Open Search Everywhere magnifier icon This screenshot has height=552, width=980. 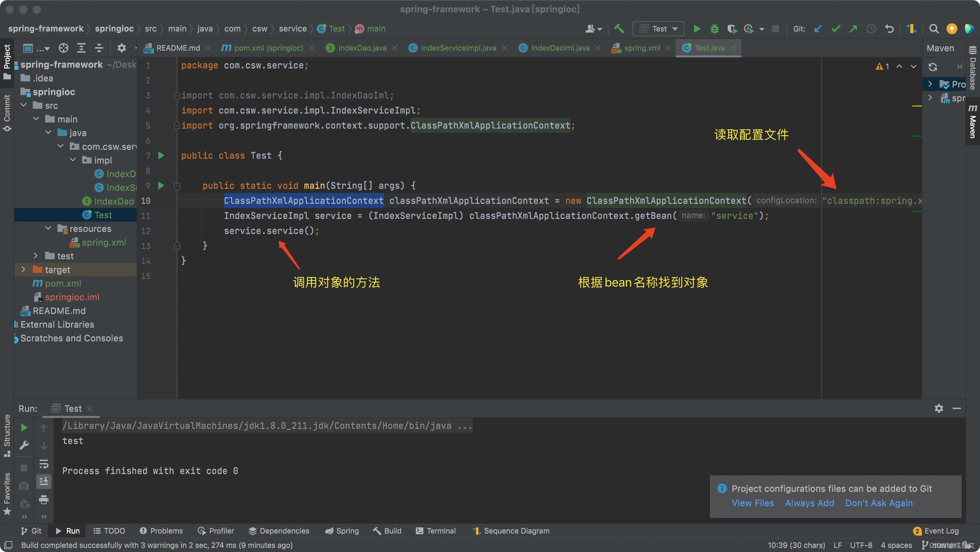tap(933, 29)
